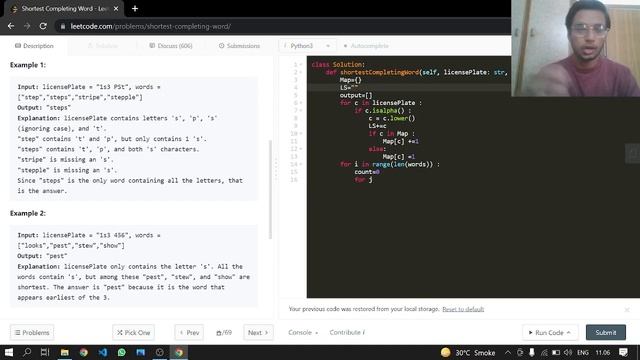Click the address bar URL field
Viewport: 640px width, 360px height.
pyautogui.click(x=282, y=26)
